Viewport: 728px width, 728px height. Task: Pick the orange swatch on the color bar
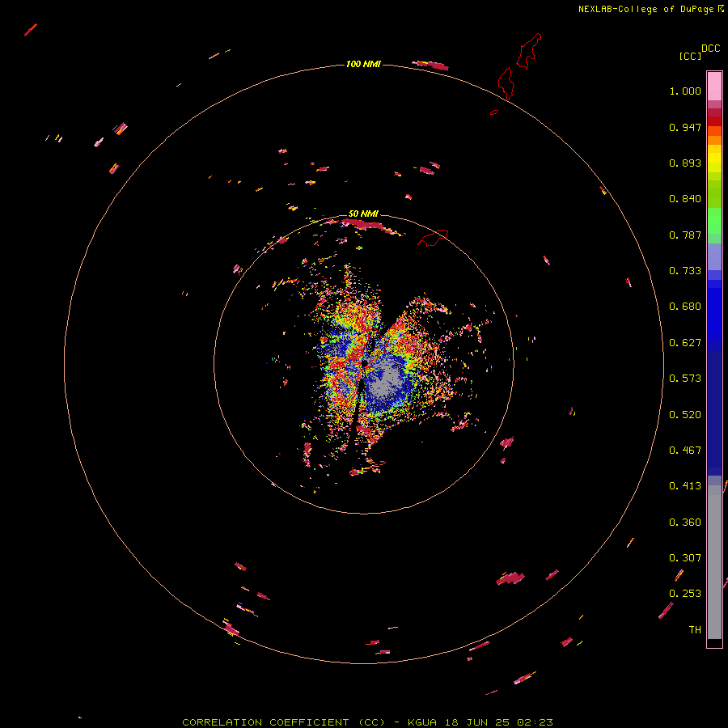click(714, 140)
